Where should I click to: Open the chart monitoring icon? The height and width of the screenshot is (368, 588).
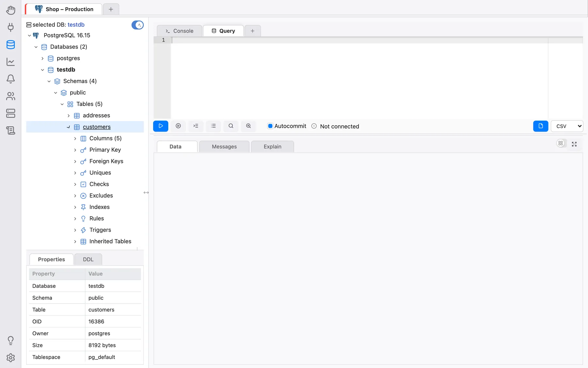coord(10,61)
